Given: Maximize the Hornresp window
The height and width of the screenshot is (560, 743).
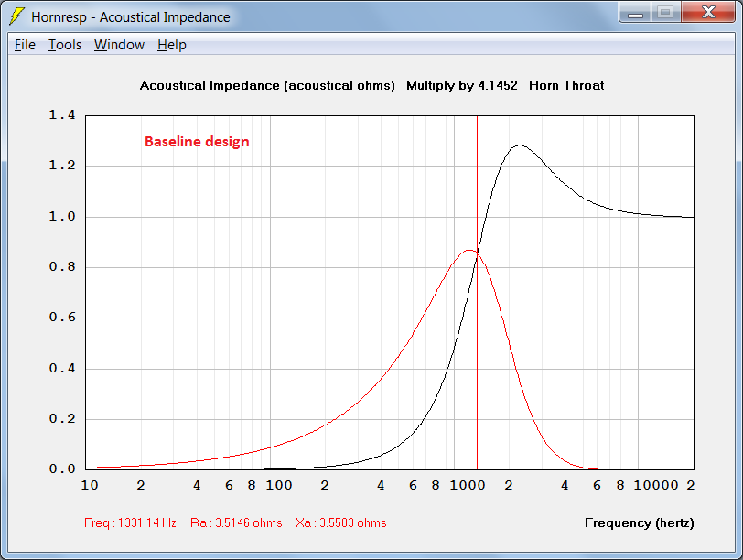Looking at the screenshot, I should click(x=665, y=12).
